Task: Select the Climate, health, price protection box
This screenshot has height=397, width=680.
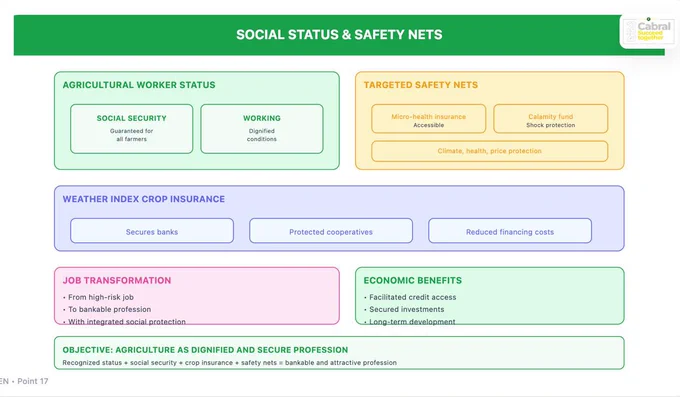Action: [x=490, y=151]
